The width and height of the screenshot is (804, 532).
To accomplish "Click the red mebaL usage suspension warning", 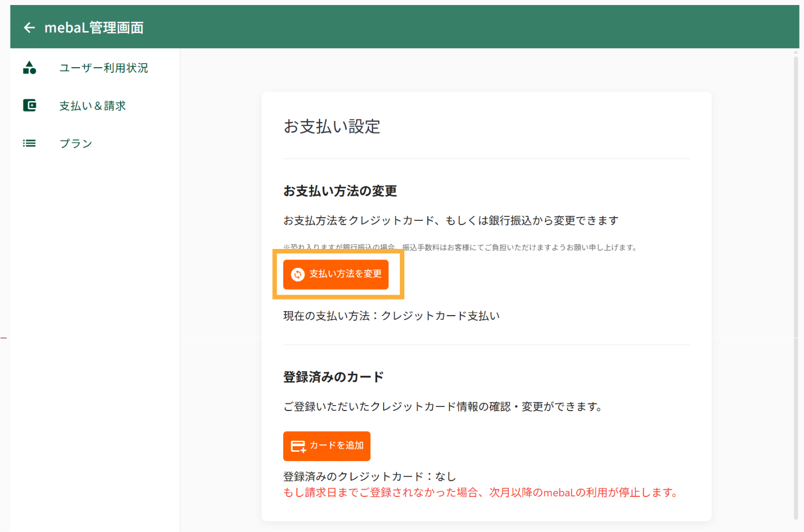I will click(x=481, y=493).
